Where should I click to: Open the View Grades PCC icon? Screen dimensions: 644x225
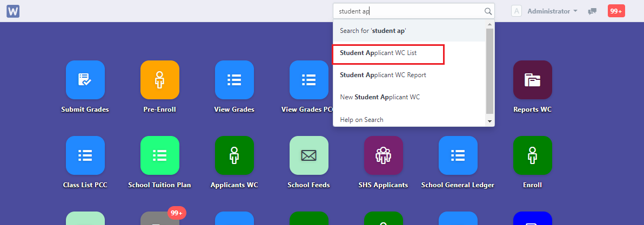pyautogui.click(x=309, y=80)
